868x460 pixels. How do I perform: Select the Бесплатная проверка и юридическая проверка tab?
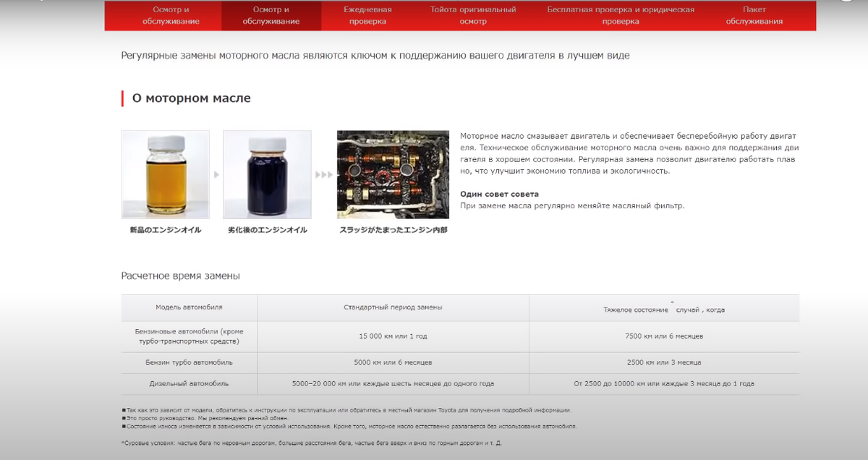pos(621,15)
